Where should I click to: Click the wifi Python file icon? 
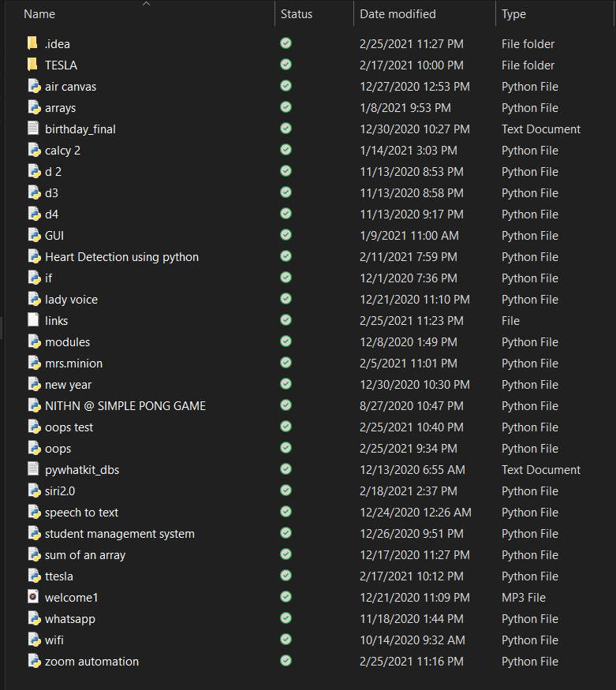tap(35, 640)
